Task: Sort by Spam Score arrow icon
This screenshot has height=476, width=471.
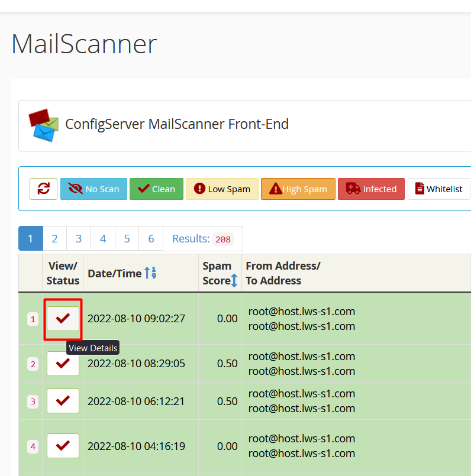Action: point(234,280)
